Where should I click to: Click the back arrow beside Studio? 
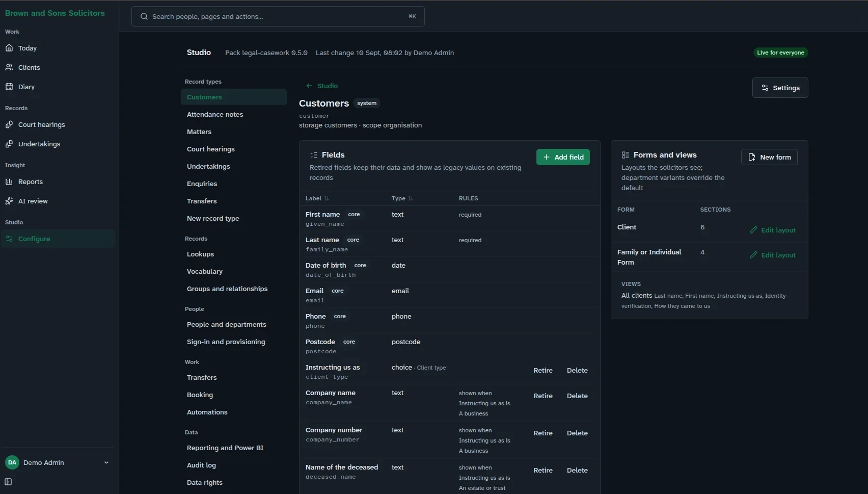(x=309, y=86)
